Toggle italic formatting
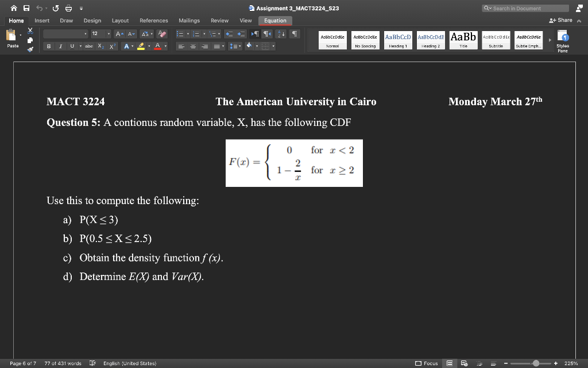 point(60,46)
